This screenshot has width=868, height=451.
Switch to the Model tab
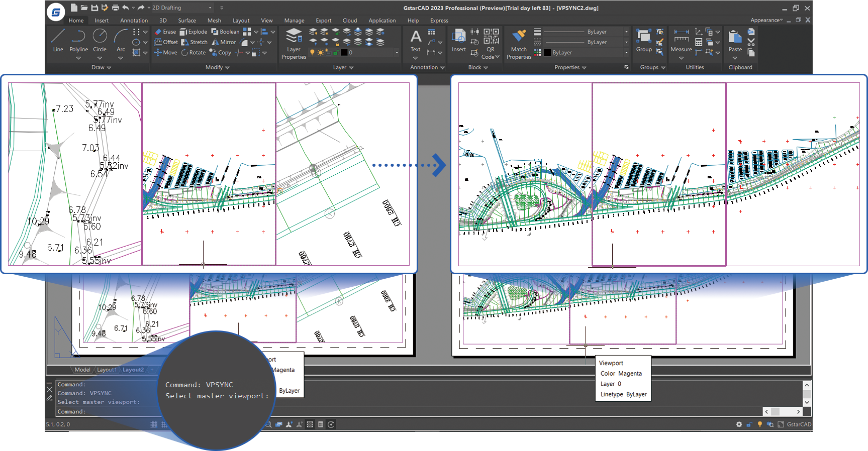point(82,370)
